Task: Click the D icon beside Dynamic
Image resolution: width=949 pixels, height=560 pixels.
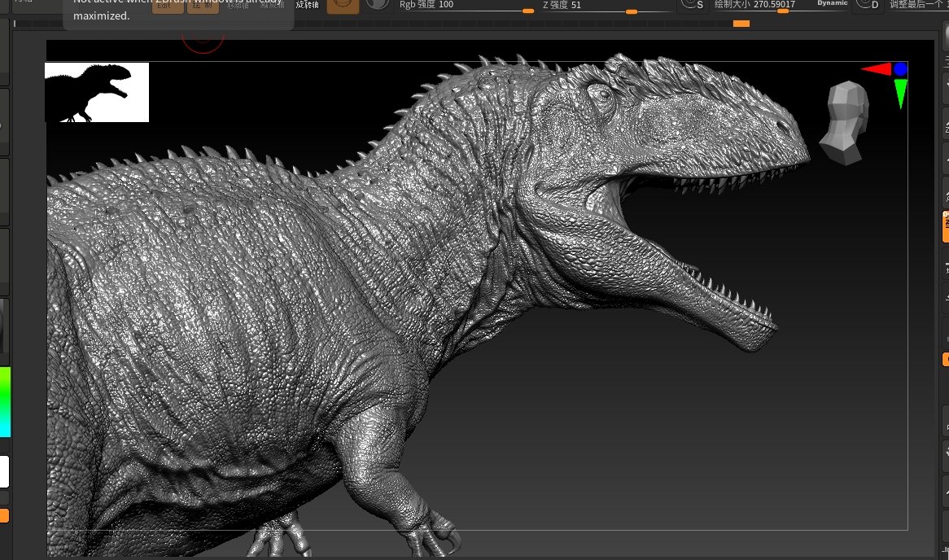Action: pyautogui.click(x=868, y=6)
